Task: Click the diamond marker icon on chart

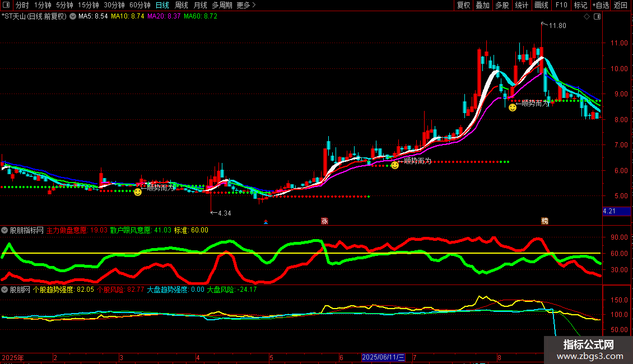Action: click(587, 17)
